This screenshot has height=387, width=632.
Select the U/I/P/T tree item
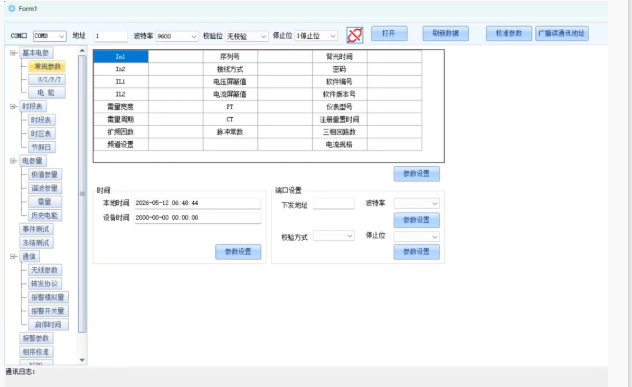click(x=47, y=79)
